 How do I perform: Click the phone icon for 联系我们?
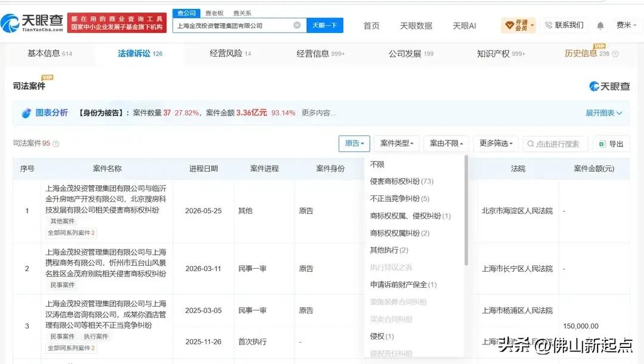coord(549,26)
